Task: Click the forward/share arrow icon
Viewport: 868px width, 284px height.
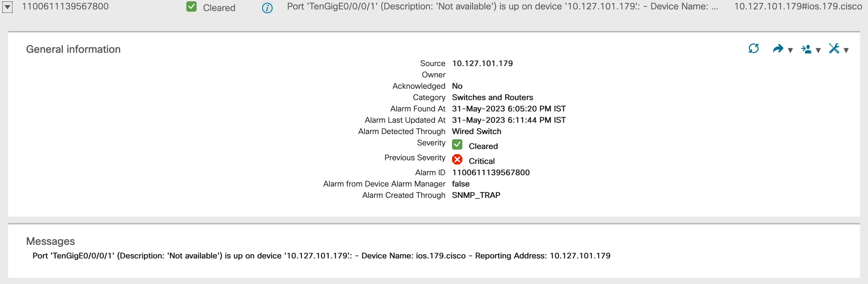Action: click(x=779, y=49)
